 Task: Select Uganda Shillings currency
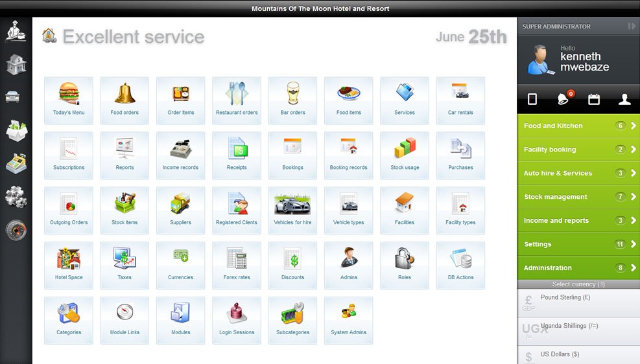pos(578,332)
